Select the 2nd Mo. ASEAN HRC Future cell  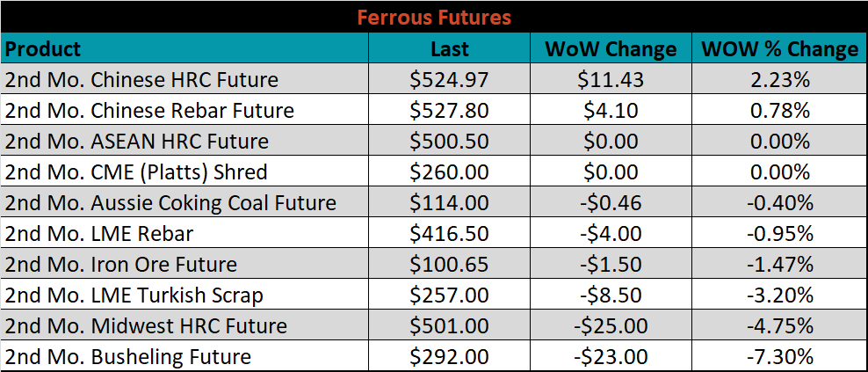tap(184, 140)
